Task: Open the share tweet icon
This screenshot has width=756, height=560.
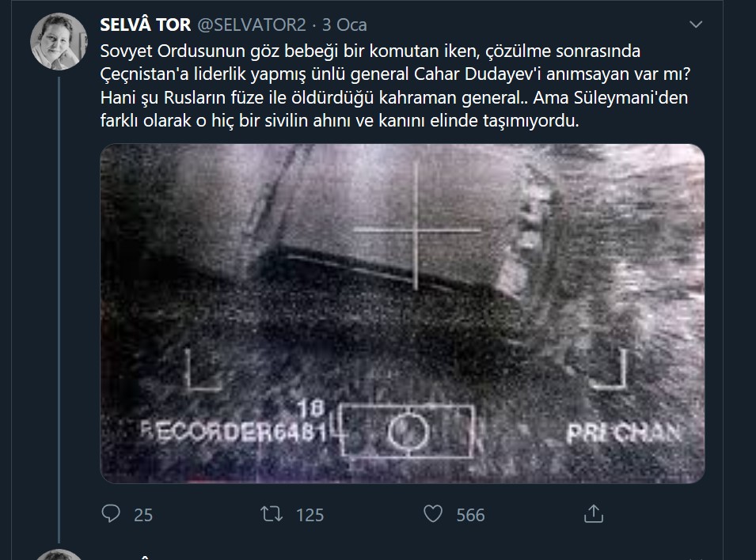Action: (x=594, y=514)
